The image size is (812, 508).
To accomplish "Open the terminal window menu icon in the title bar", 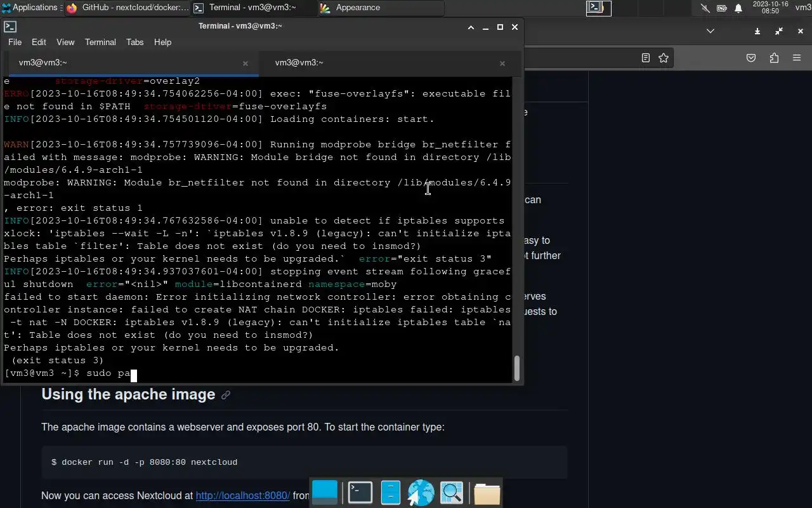I will click(10, 27).
